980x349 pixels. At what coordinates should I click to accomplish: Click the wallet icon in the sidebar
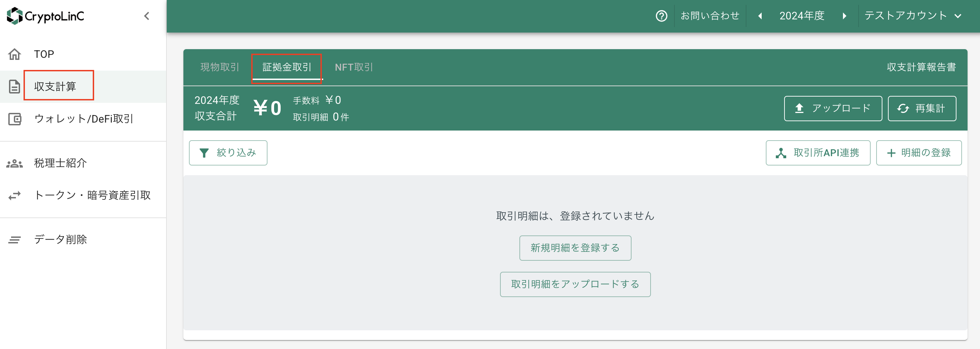point(15,119)
